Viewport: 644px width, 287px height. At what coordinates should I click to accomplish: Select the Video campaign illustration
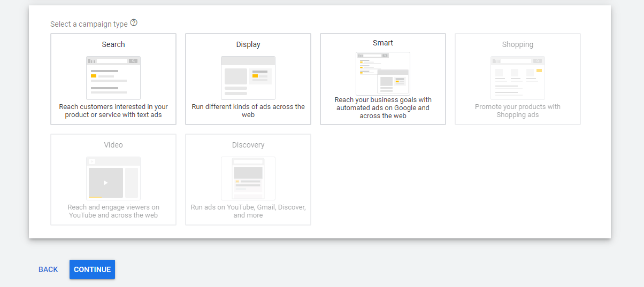(113, 179)
